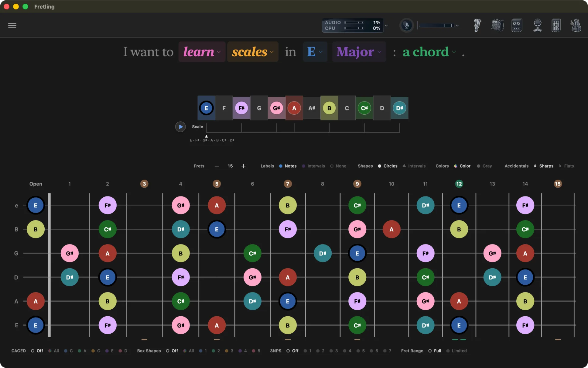Select Box Shapes option 3
Viewport: 588px width, 368px height.
coord(229,351)
